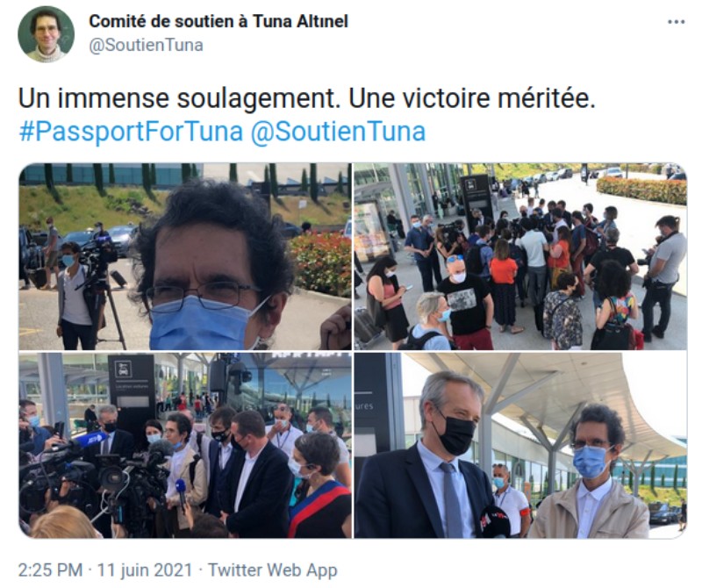This screenshot has height=588, width=702.
Task: Open the photo of two masked men
Action: tap(520, 446)
